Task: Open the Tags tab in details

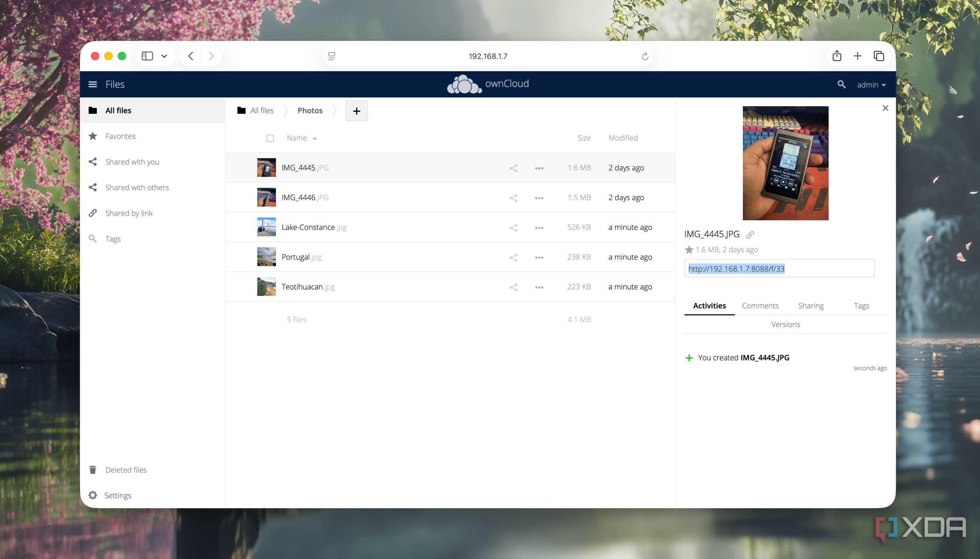Action: (861, 306)
